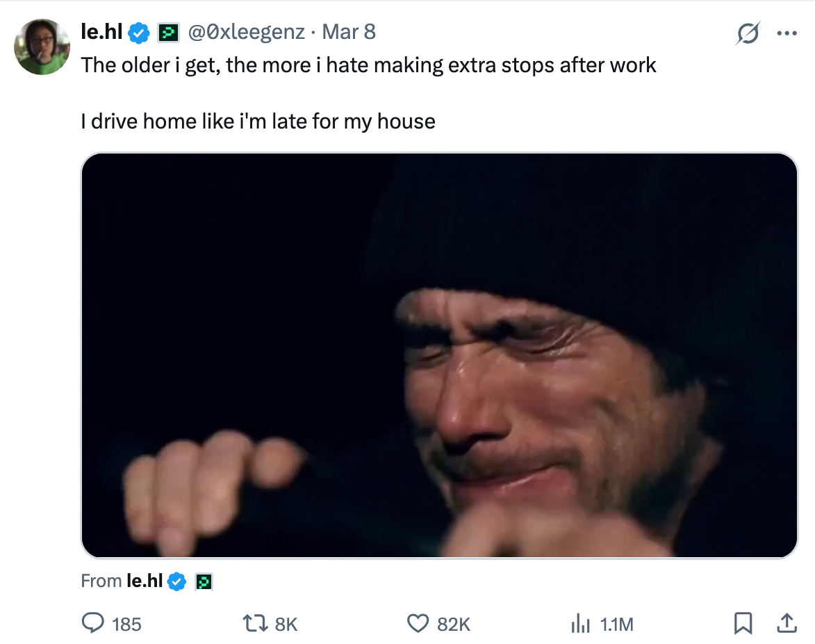
Task: Open the author's profile picture
Action: [x=42, y=47]
